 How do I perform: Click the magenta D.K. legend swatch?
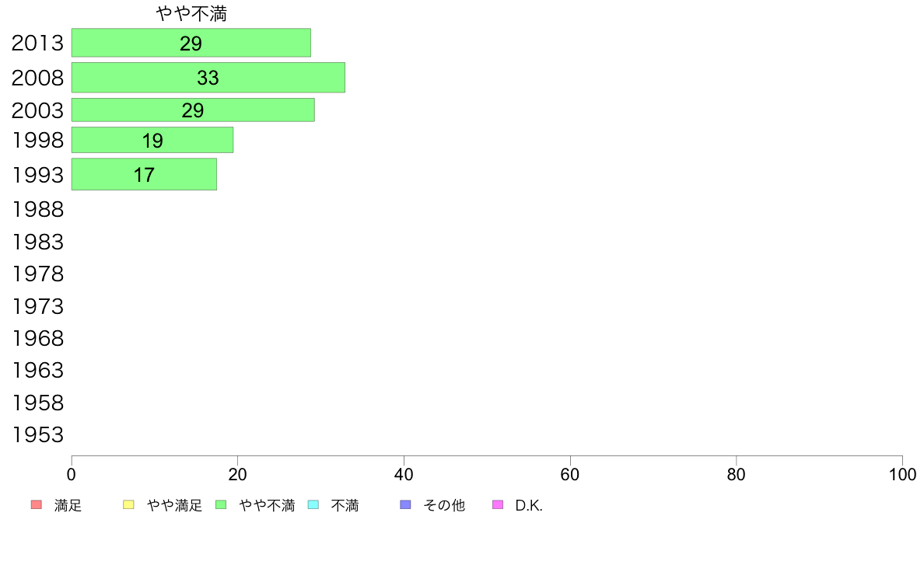[x=498, y=505]
